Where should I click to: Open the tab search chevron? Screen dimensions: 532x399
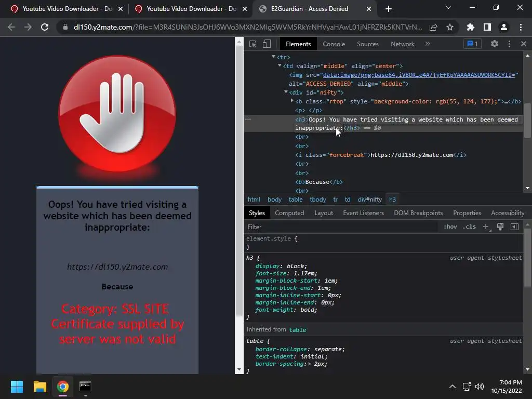tap(448, 7)
